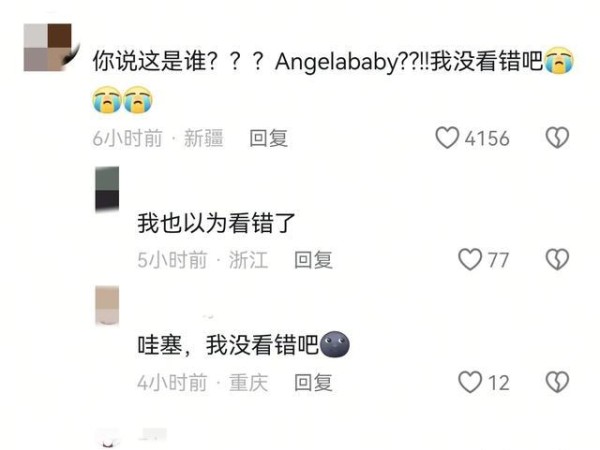600x450 pixels.
Task: Open avatar of 我也以为看错了 commenter
Action: [107, 188]
